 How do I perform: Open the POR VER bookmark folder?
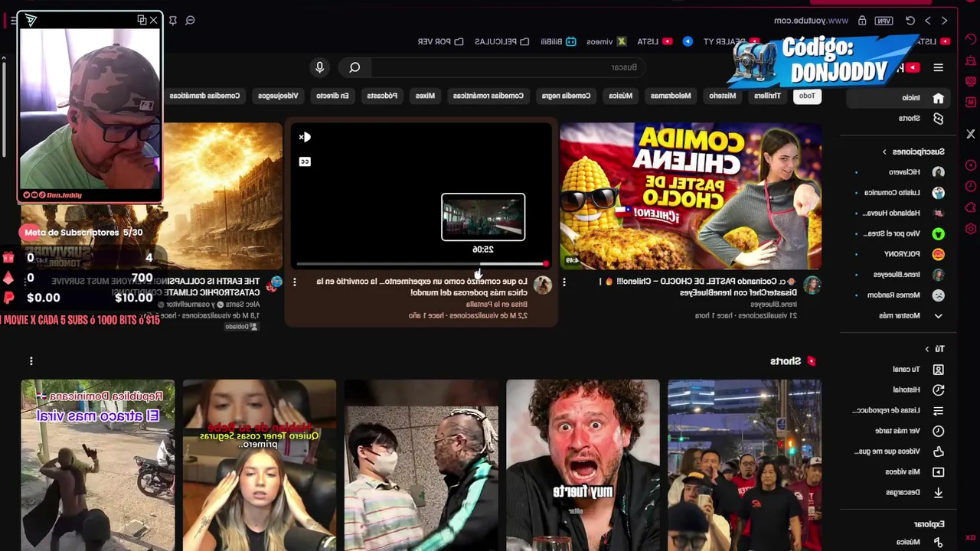[440, 41]
